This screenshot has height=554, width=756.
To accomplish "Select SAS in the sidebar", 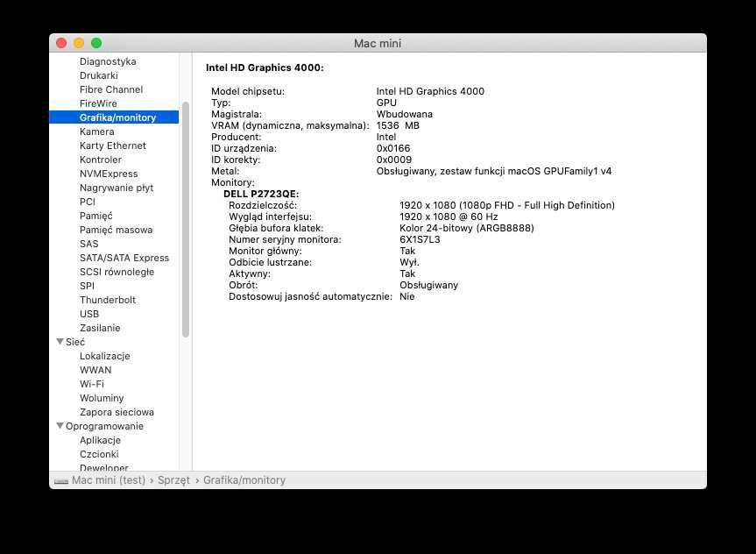I will (88, 244).
